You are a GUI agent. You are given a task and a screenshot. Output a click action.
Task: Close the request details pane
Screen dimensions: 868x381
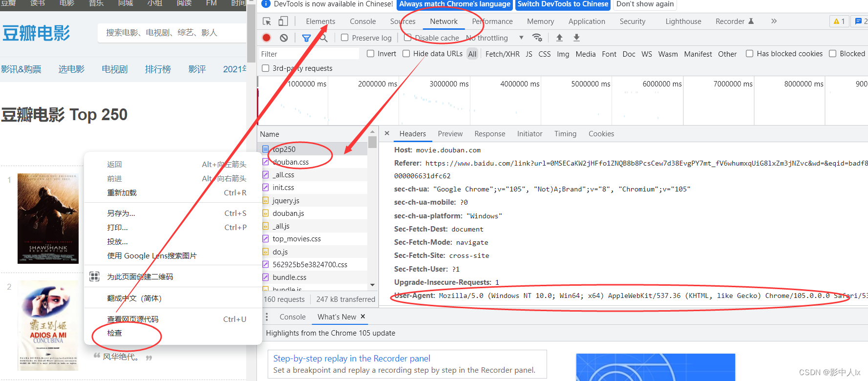387,133
